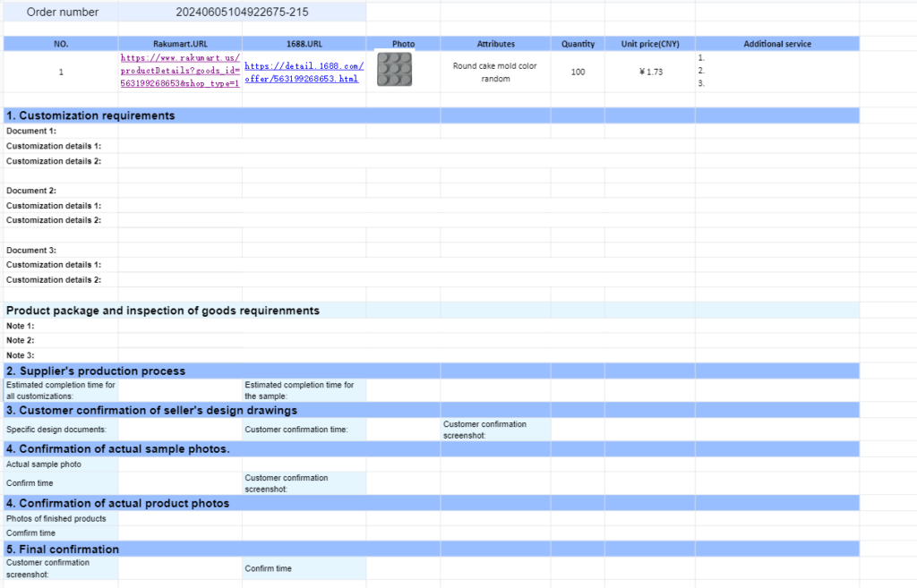Click "Customer confirmation screenshot:" under Final confirmation

(48, 568)
